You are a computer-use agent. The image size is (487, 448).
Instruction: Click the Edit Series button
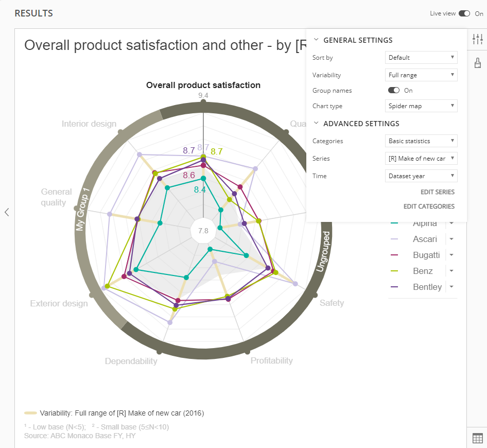[x=437, y=192]
